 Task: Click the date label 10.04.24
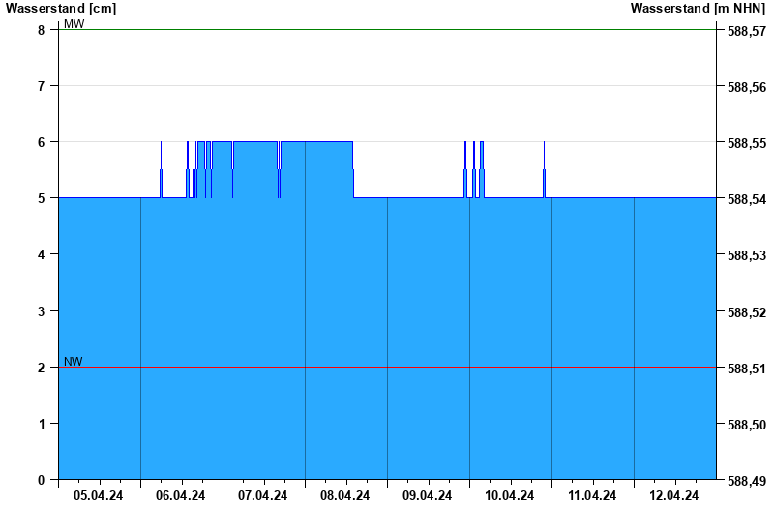coord(510,496)
